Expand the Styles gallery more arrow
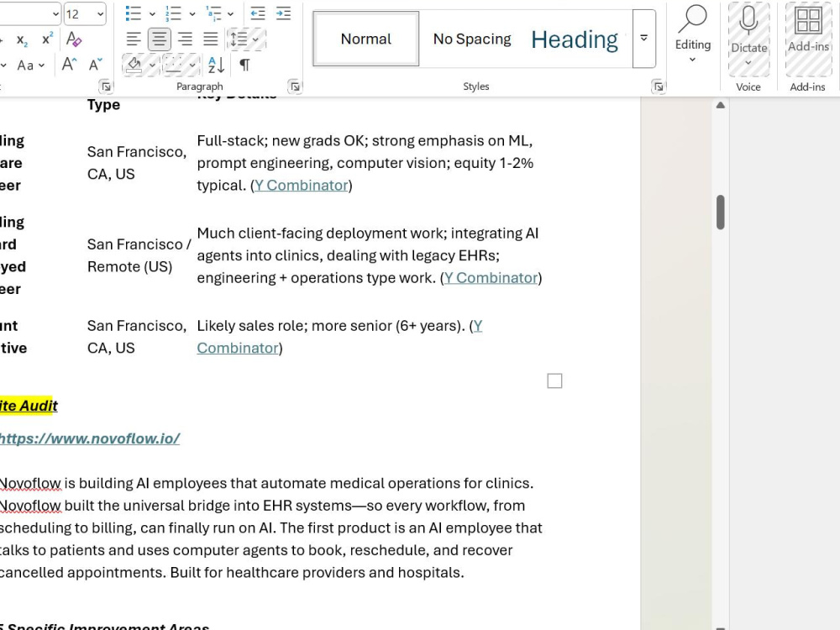The image size is (840, 630). click(644, 39)
